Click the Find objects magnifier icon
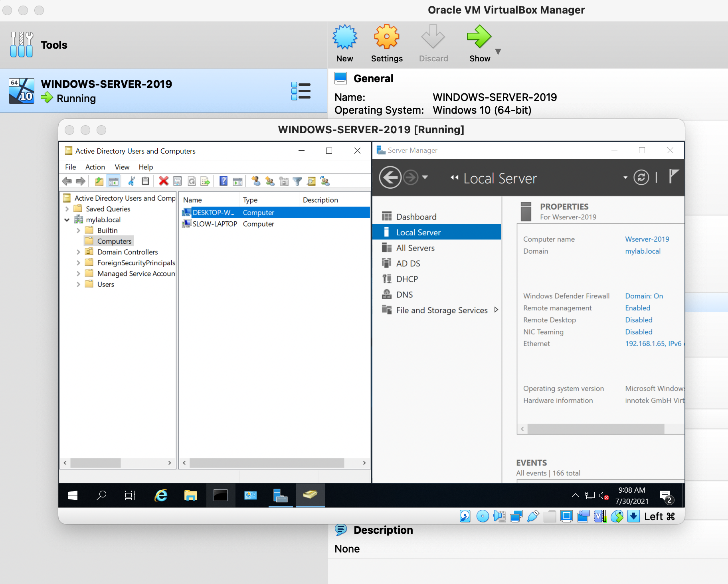Viewport: 728px width, 584px height. [x=311, y=182]
